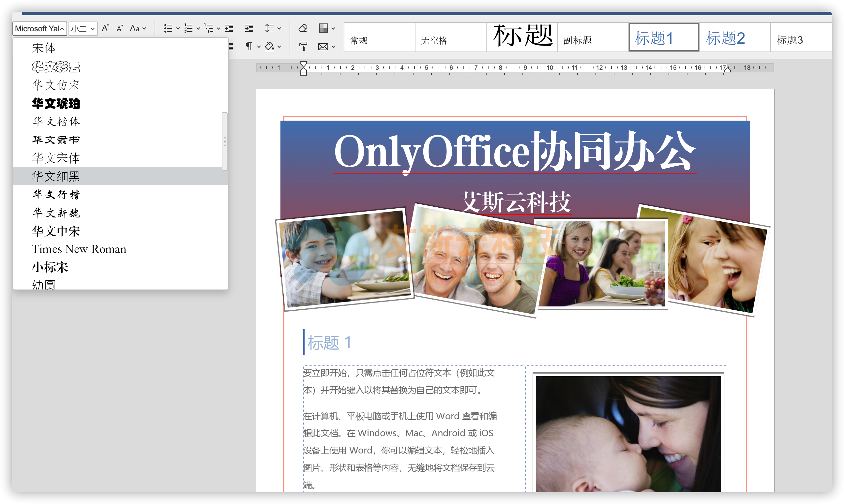This screenshot has height=504, width=844.
Task: Choose 幼圆 from the font list
Action: point(120,284)
